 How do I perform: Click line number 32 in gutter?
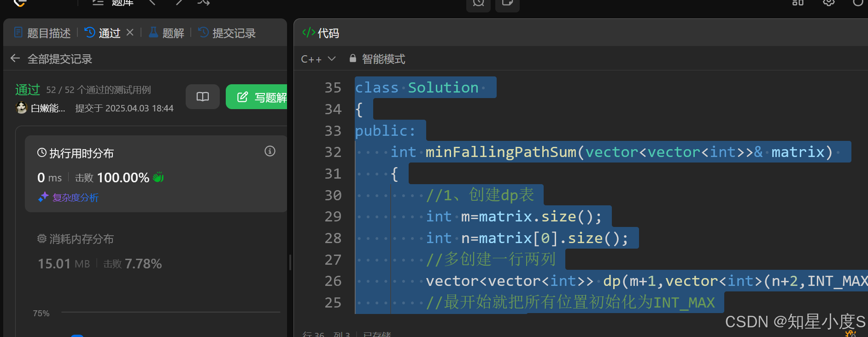point(333,152)
